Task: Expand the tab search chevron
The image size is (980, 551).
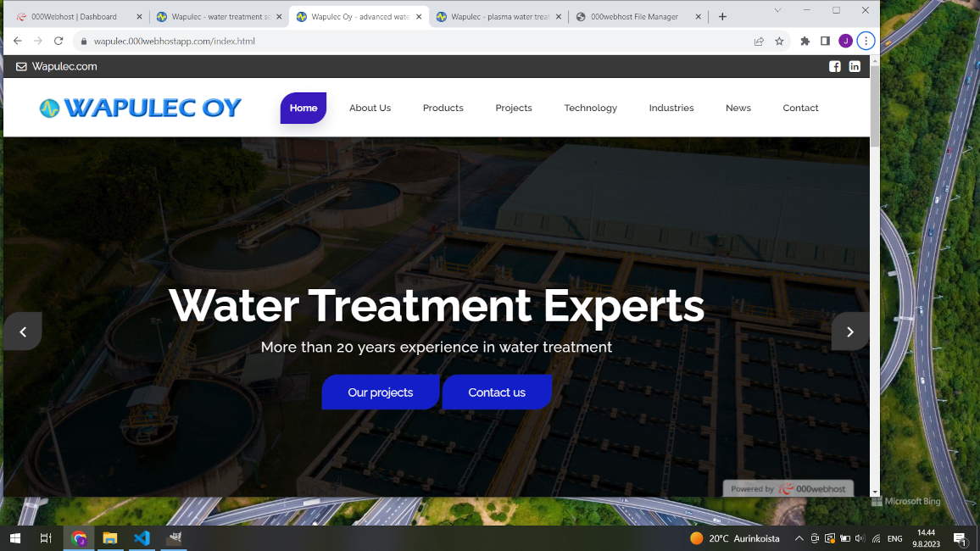Action: tap(777, 11)
